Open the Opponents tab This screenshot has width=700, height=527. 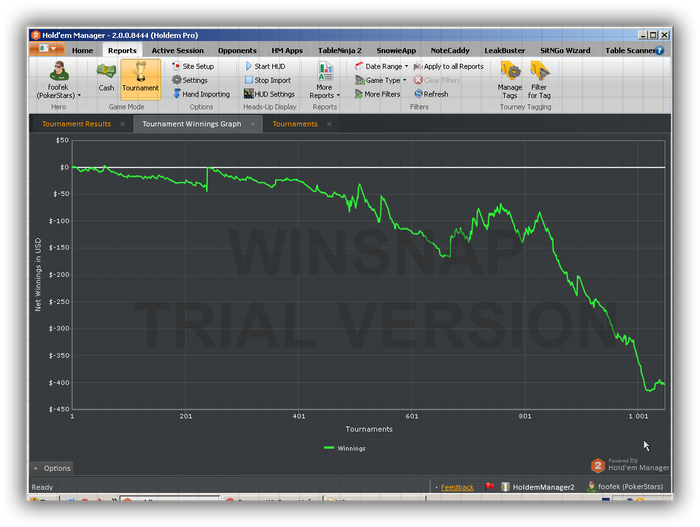237,50
